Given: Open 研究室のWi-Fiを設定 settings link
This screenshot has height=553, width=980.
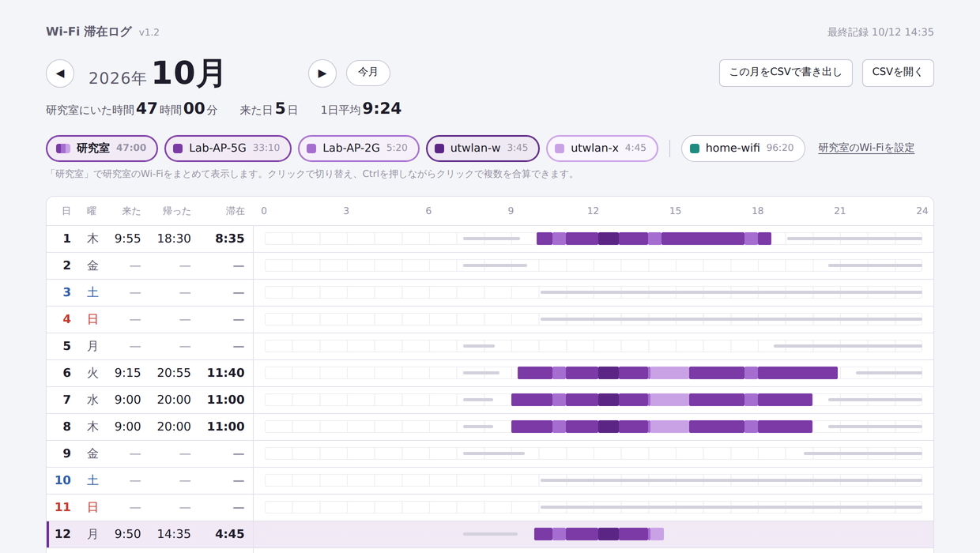Looking at the screenshot, I should [x=866, y=148].
